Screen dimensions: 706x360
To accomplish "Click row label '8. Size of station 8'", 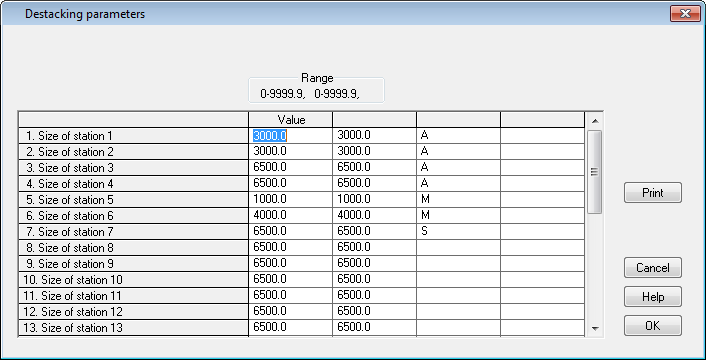I will coord(133,248).
